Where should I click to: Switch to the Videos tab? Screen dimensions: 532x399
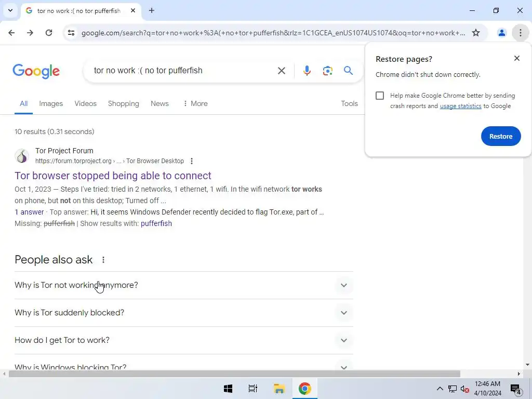pos(86,103)
